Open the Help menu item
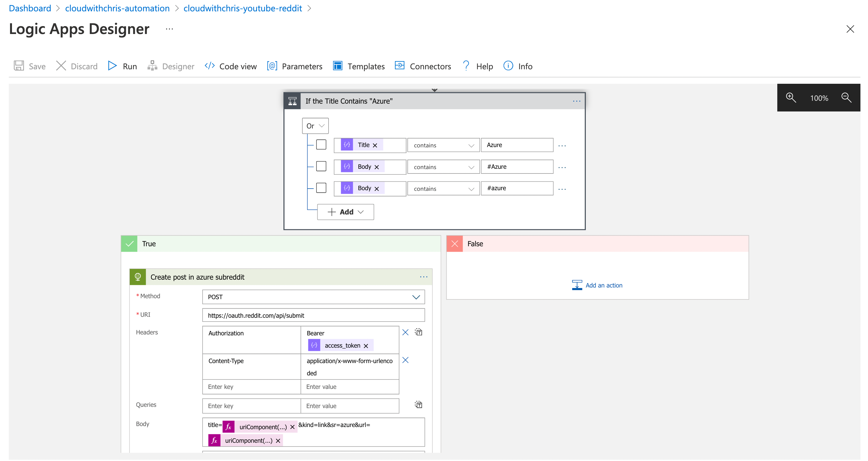This screenshot has width=868, height=461. pyautogui.click(x=485, y=66)
